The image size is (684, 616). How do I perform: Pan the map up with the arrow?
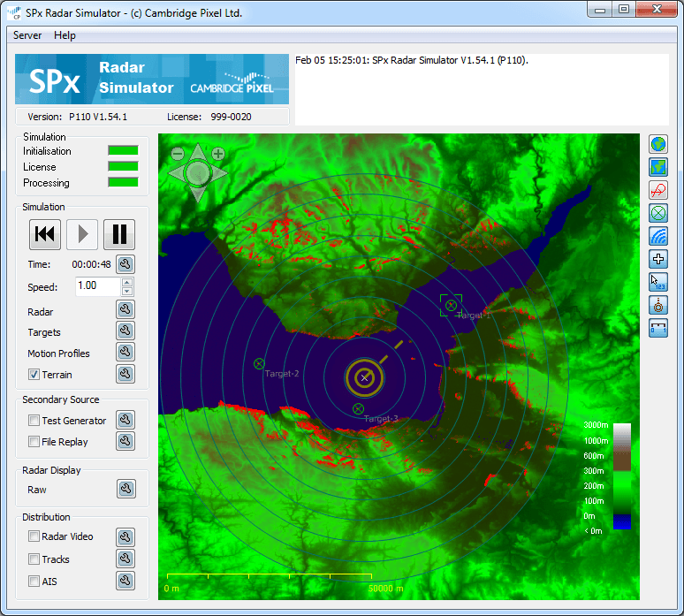198,151
